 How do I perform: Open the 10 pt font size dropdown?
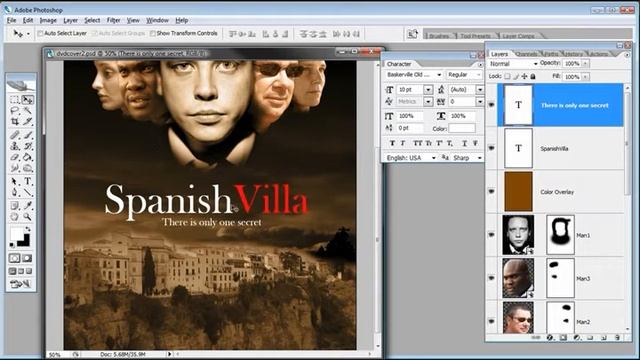tap(428, 89)
